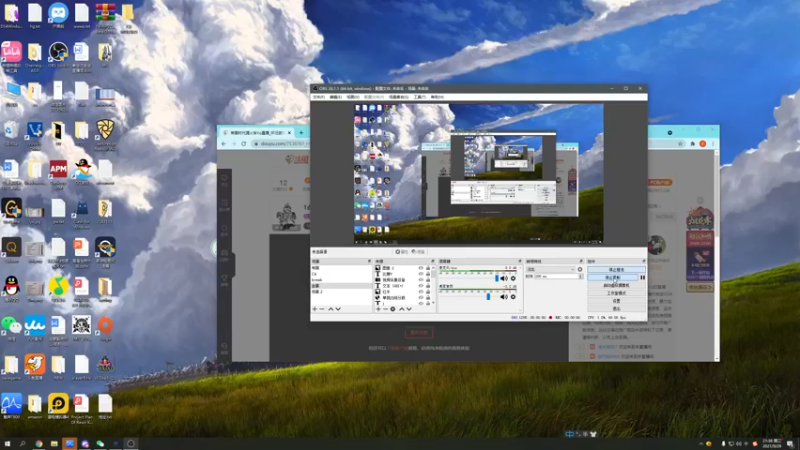Click the bookmark star in the browser address bar
This screenshot has height=450, width=800.
point(680,144)
